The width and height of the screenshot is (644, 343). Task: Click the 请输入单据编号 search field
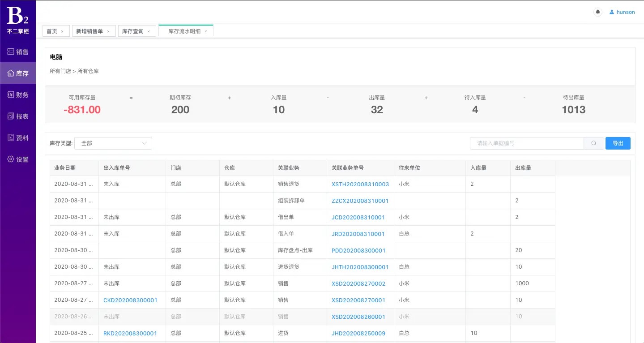tap(527, 143)
